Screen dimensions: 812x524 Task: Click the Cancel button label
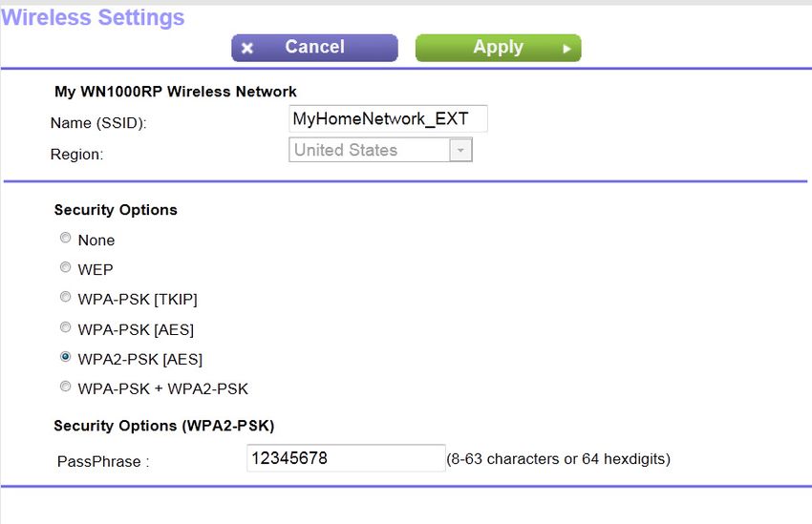coord(314,47)
